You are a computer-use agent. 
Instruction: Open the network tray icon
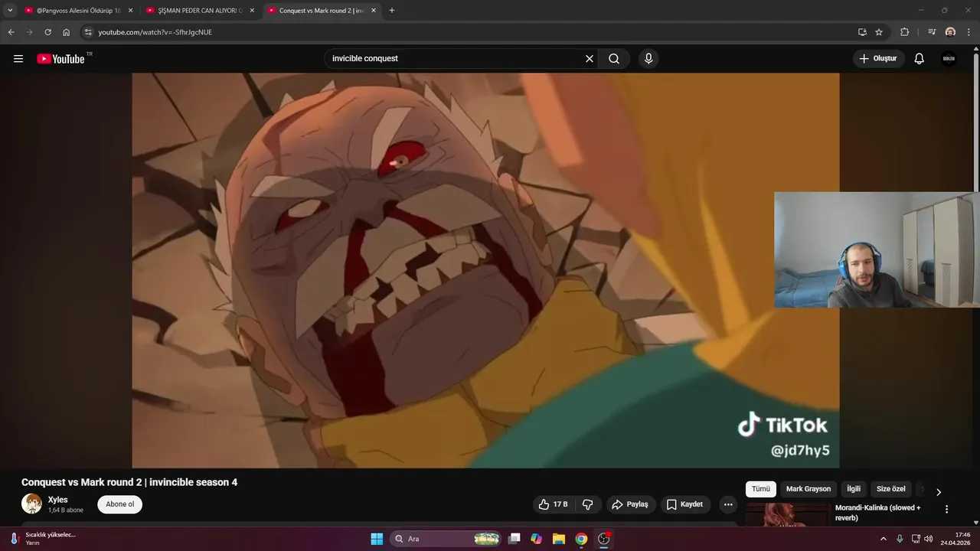[x=916, y=539]
